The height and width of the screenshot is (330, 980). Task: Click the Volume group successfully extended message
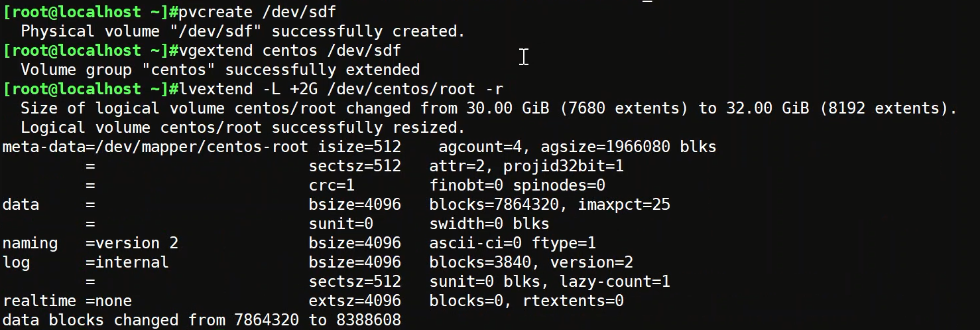point(220,70)
